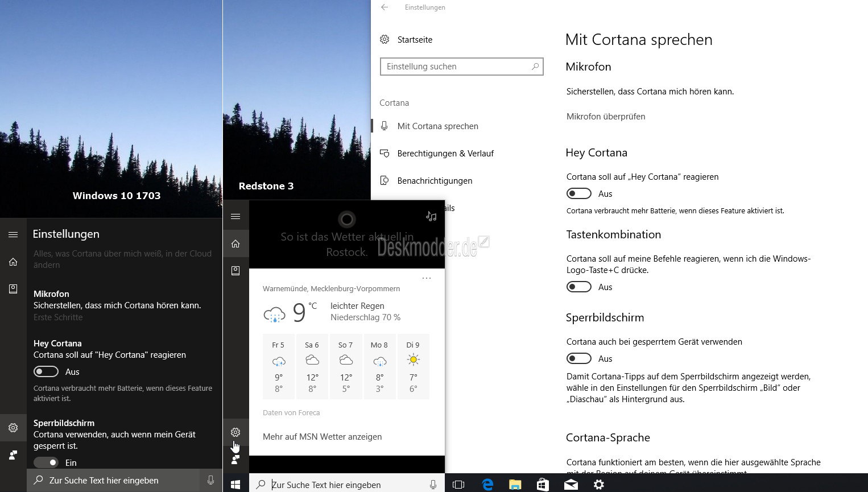Open hamburger menu in Windows 10 1703 Cortana

click(13, 234)
